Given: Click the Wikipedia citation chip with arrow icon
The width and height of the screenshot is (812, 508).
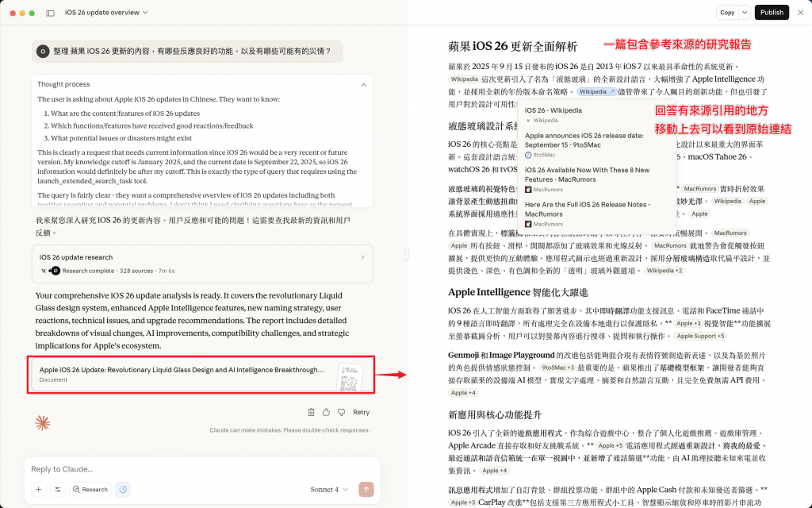Looking at the screenshot, I should coord(596,92).
